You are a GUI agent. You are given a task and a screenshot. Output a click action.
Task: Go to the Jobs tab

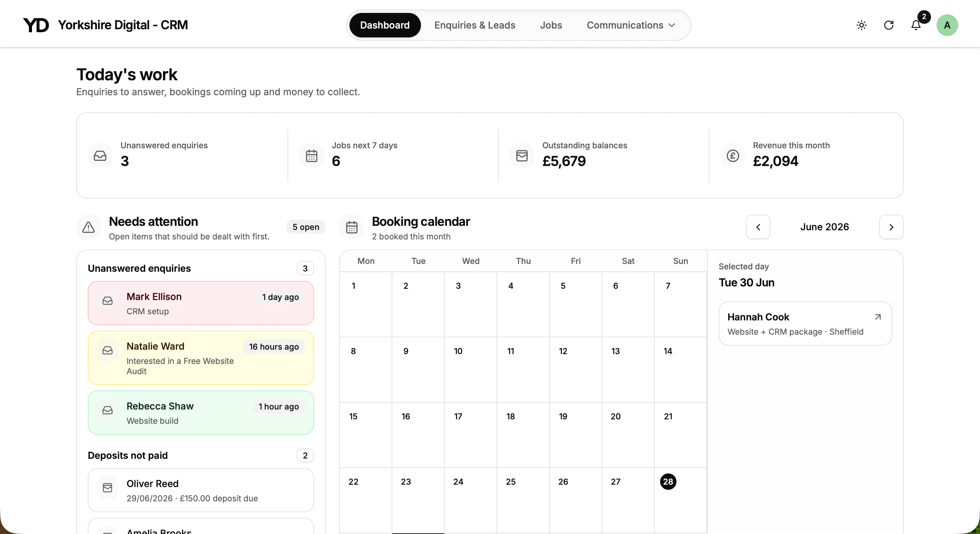tap(551, 25)
